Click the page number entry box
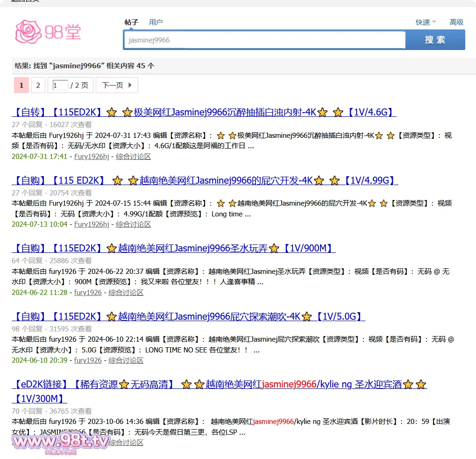Viewport: 476px width, 459px height. coord(60,85)
